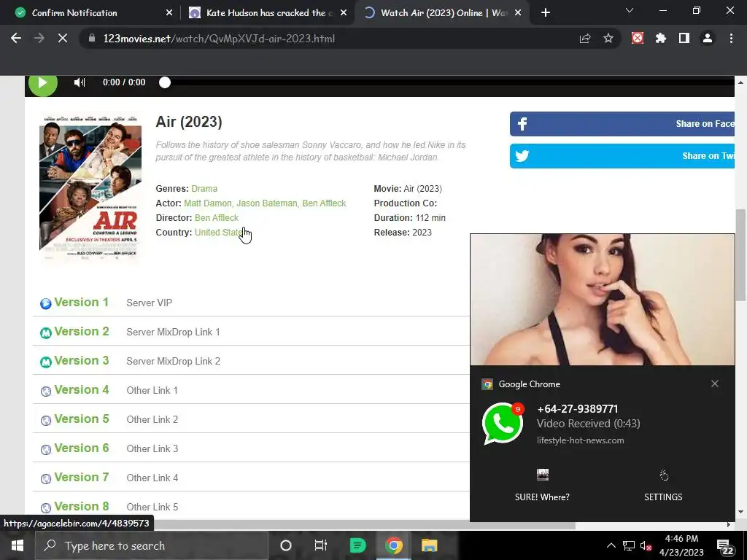Open Cortana circle icon on taskbar

(286, 545)
